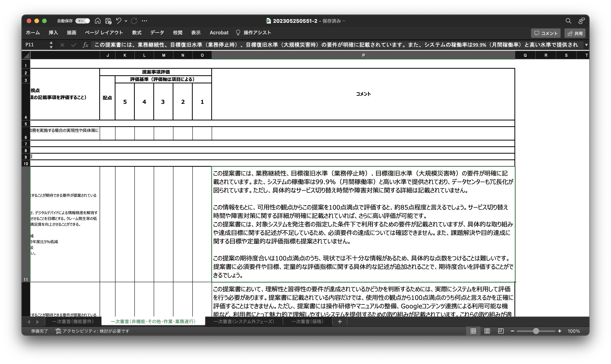This screenshot has width=611, height=364.
Task: Enable page break preview in status bar
Action: click(x=501, y=331)
